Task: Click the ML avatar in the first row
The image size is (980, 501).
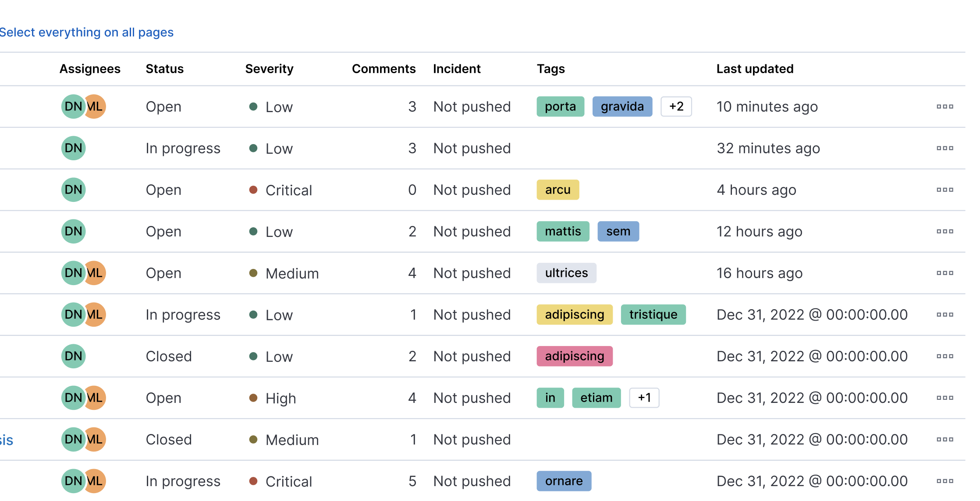Action: click(95, 106)
